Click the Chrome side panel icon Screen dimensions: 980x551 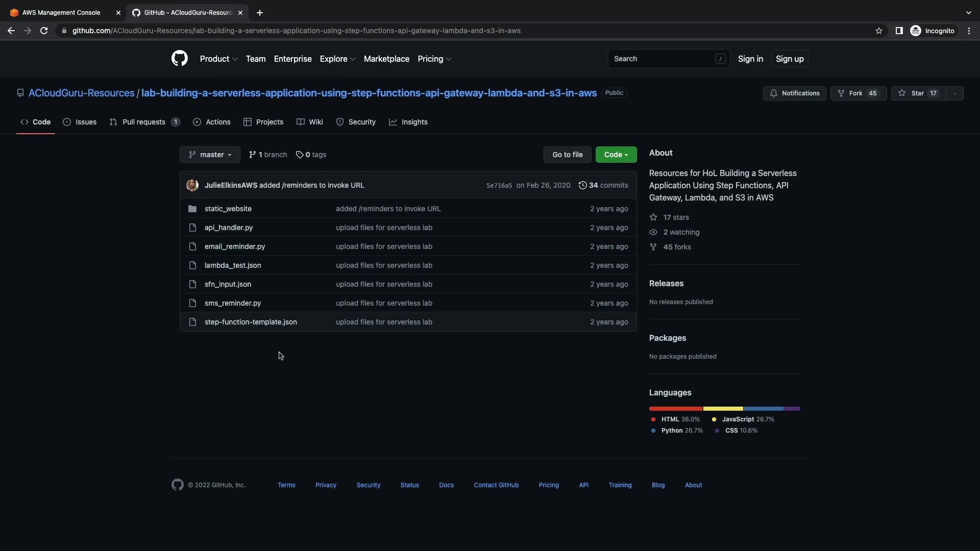pos(899,31)
